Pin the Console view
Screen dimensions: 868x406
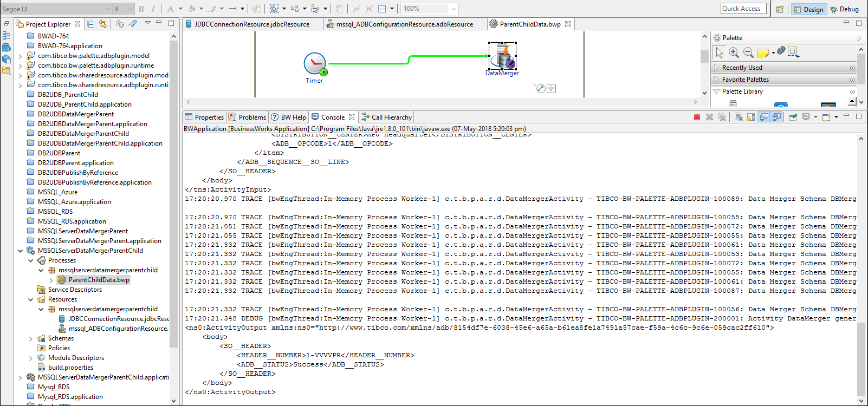pos(793,117)
